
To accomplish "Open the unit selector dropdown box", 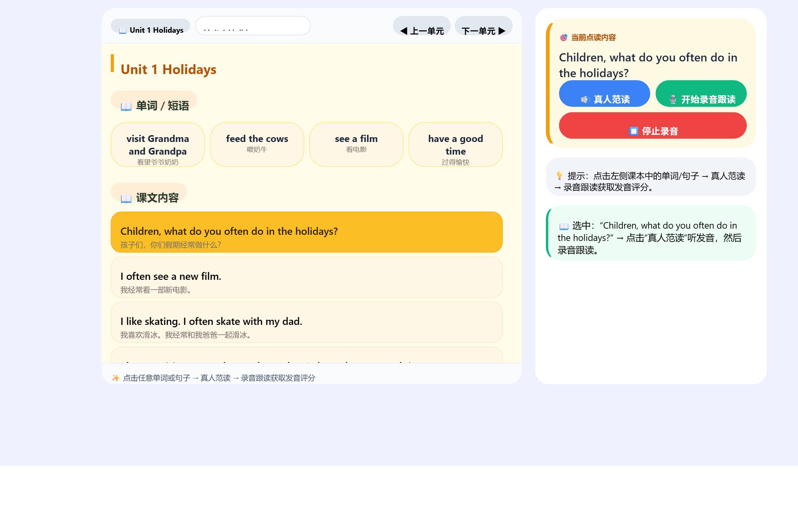I will point(253,26).
